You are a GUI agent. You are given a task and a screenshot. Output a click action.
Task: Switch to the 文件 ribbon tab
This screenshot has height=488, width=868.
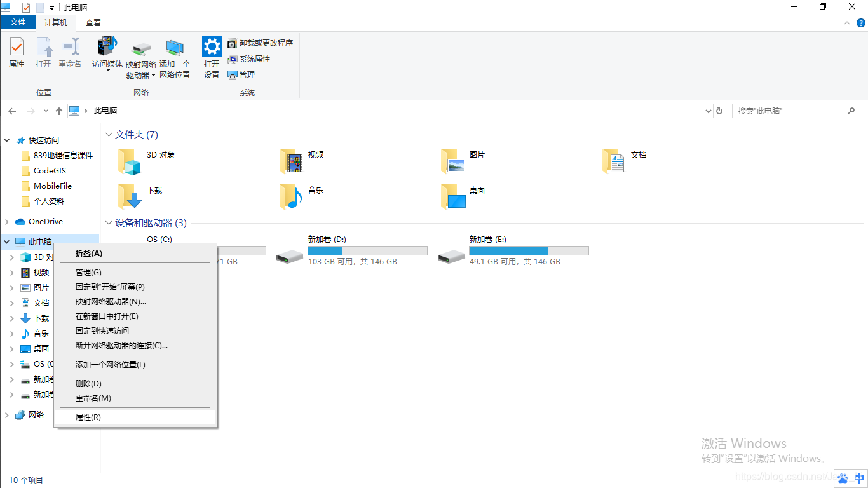click(18, 23)
